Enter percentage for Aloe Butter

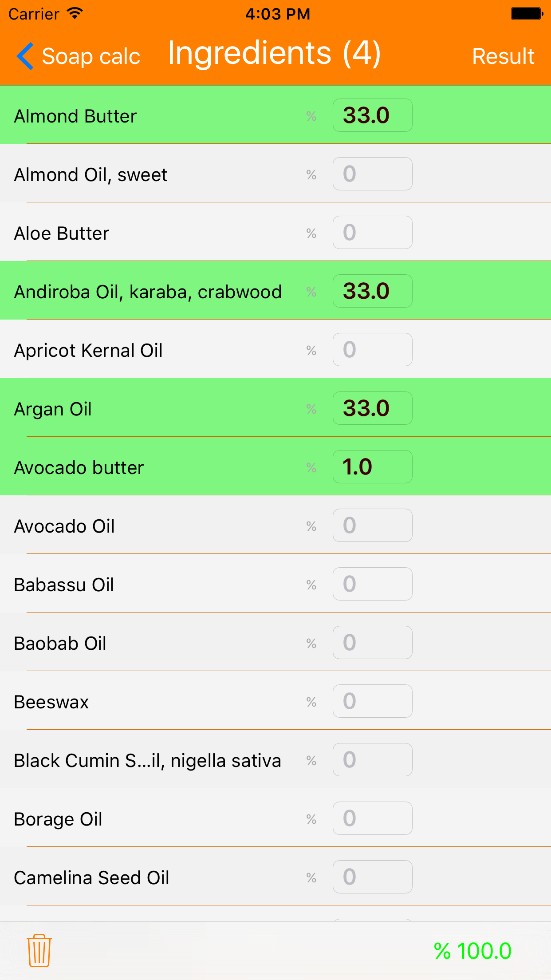click(372, 233)
